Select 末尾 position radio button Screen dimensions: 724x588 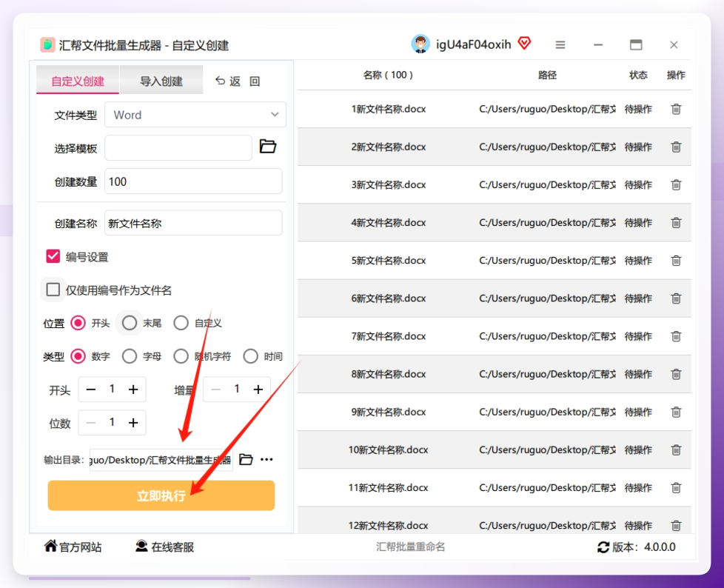(130, 323)
